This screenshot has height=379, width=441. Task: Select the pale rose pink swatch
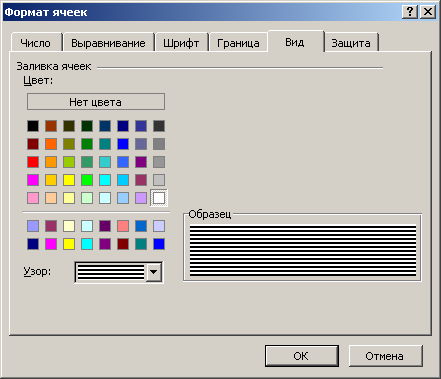point(33,198)
